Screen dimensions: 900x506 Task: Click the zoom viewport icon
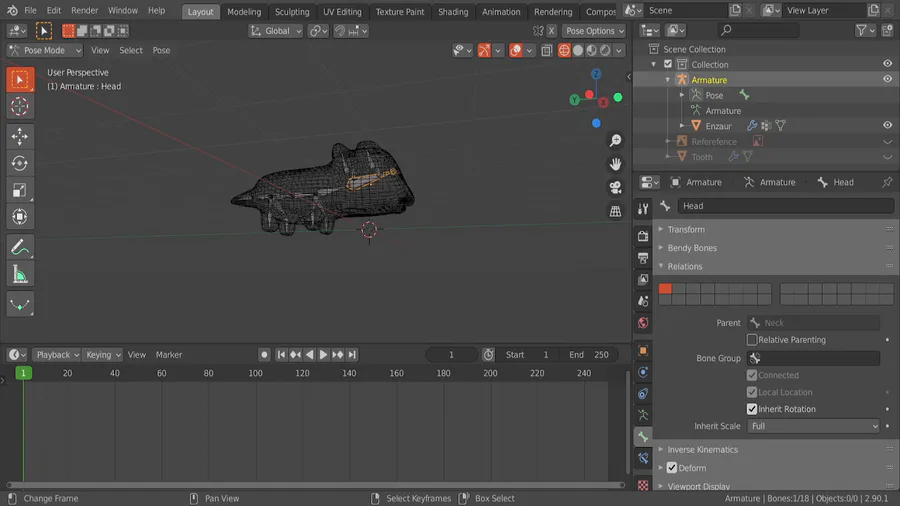tap(615, 141)
